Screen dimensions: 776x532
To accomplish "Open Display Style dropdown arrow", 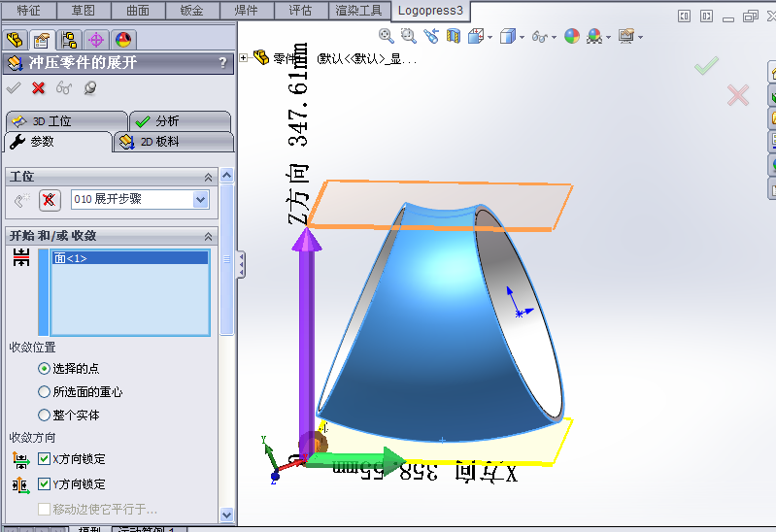I will (x=523, y=37).
